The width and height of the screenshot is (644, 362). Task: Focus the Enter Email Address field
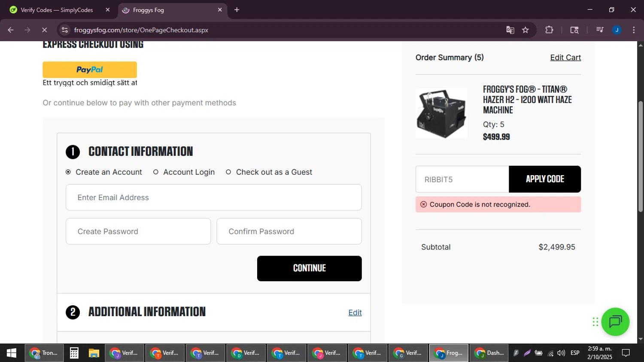click(213, 198)
